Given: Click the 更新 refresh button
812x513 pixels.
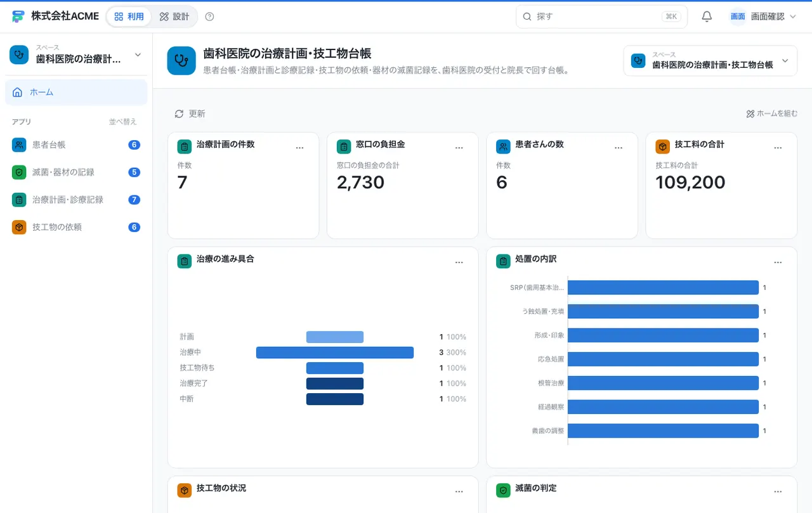Looking at the screenshot, I should (x=190, y=114).
